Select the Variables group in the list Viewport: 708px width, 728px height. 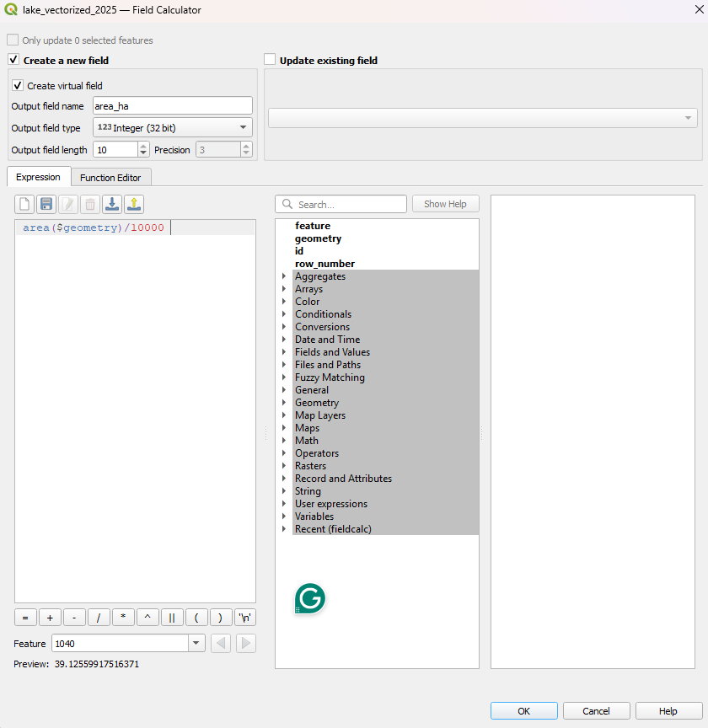click(314, 517)
